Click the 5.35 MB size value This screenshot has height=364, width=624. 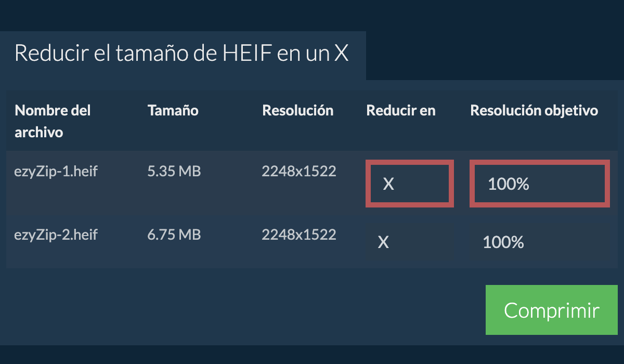click(x=174, y=171)
